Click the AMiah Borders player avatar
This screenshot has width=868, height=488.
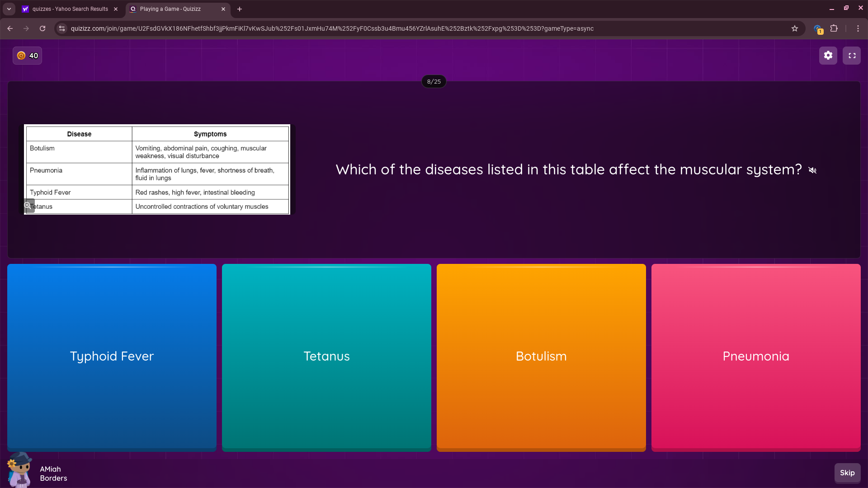pyautogui.click(x=19, y=470)
